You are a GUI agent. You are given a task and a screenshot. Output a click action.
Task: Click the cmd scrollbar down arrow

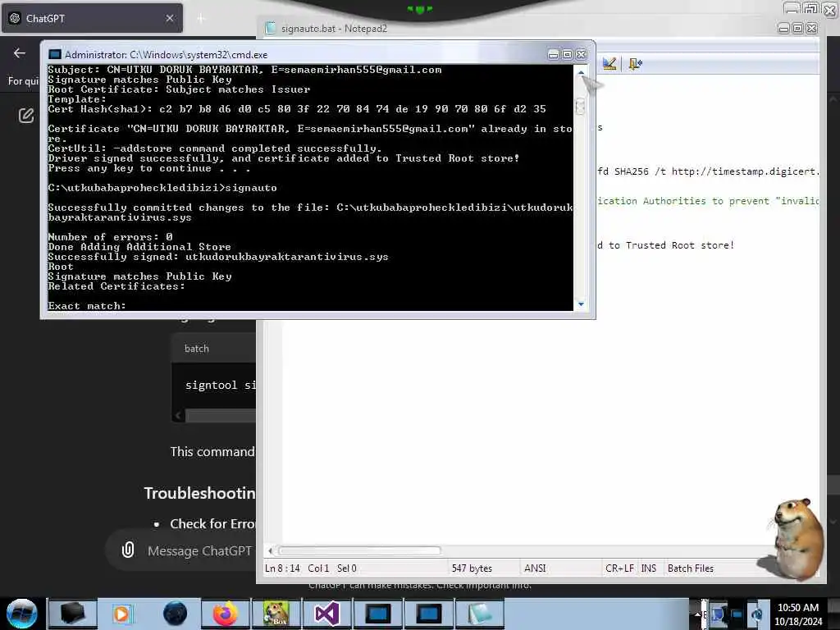click(581, 304)
